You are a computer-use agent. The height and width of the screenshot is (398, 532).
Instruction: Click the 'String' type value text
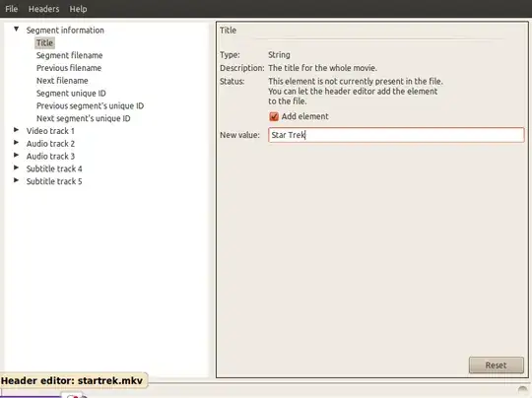coord(279,55)
